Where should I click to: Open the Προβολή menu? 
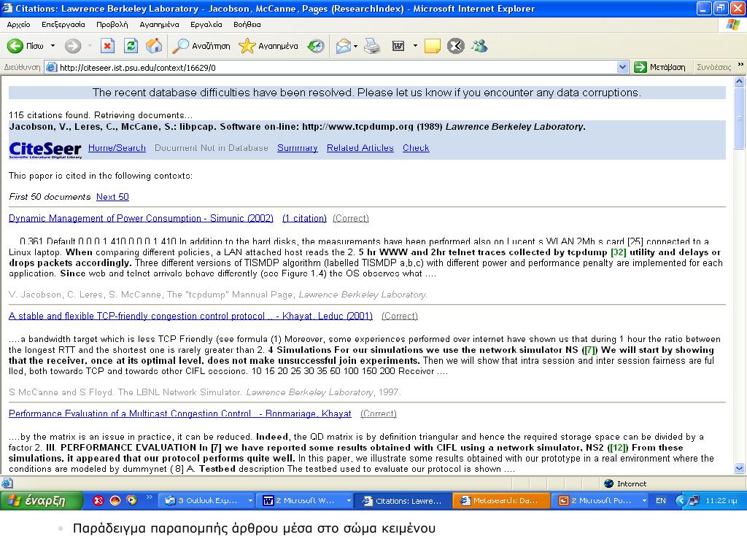pos(112,24)
